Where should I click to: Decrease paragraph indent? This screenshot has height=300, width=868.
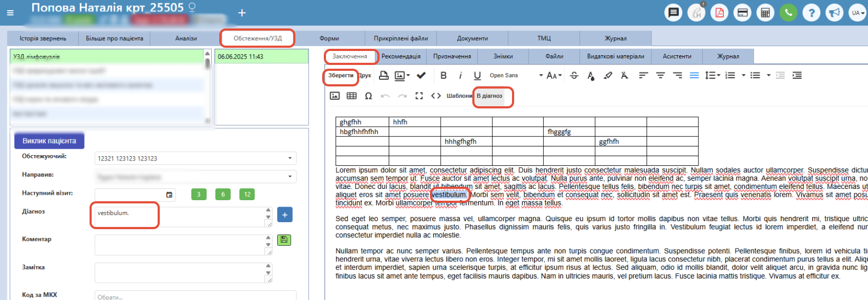[x=780, y=76]
